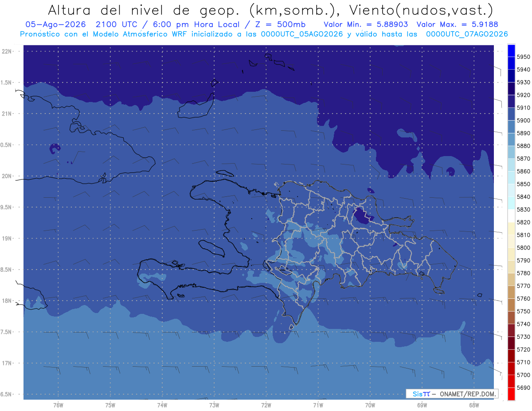Click the '20N' latitude label
The width and height of the screenshot is (532, 411).
tap(8, 176)
